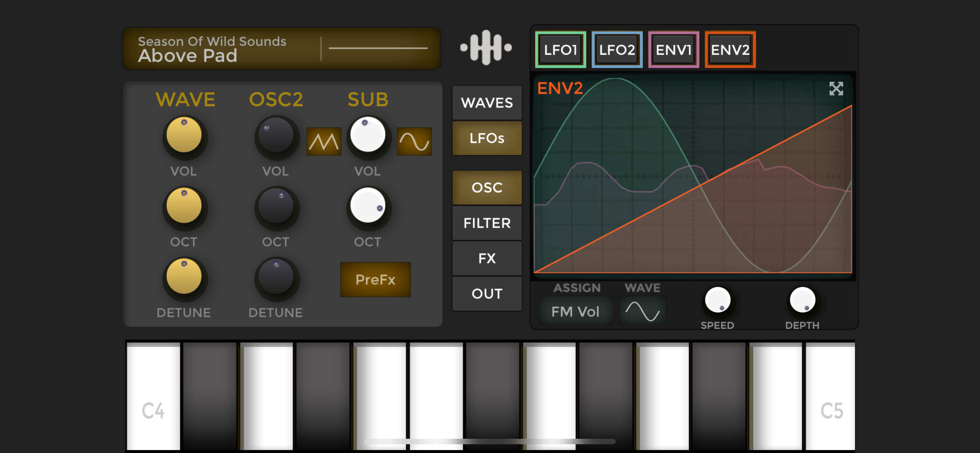Open the OUT section
The image size is (980, 453).
pyautogui.click(x=487, y=294)
